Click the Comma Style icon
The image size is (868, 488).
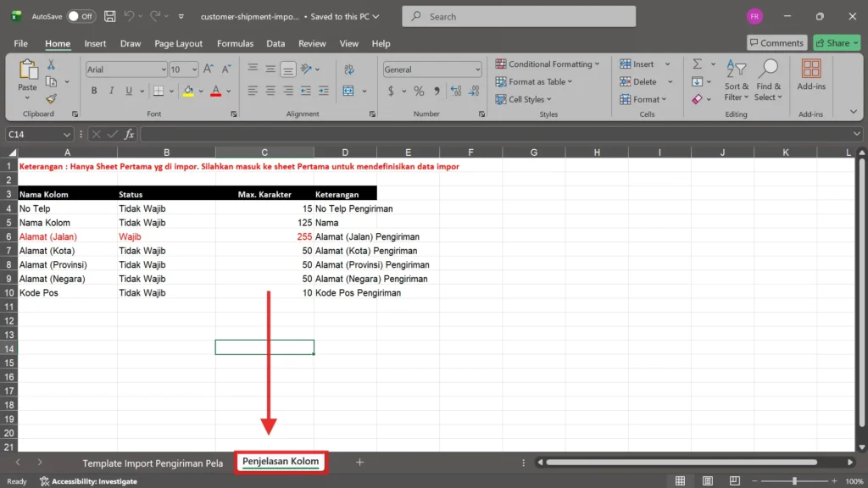(x=437, y=91)
